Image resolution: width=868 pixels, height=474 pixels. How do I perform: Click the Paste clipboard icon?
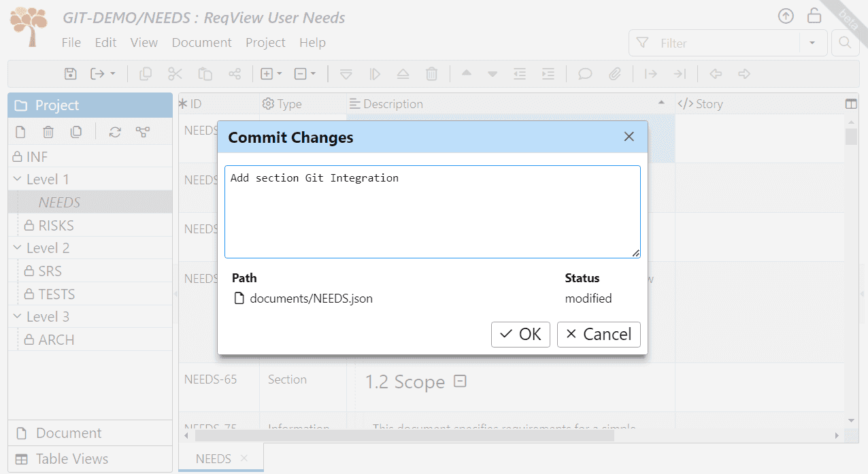[x=205, y=73]
